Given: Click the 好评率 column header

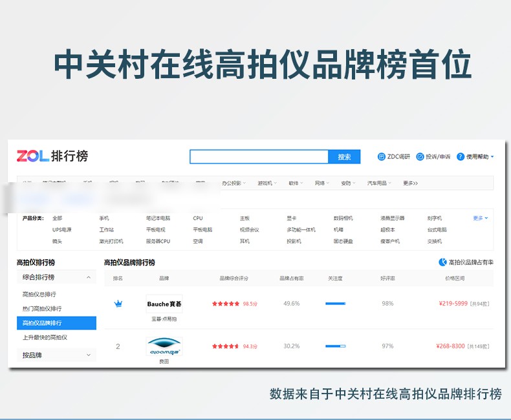Looking at the screenshot, I should (x=387, y=278).
